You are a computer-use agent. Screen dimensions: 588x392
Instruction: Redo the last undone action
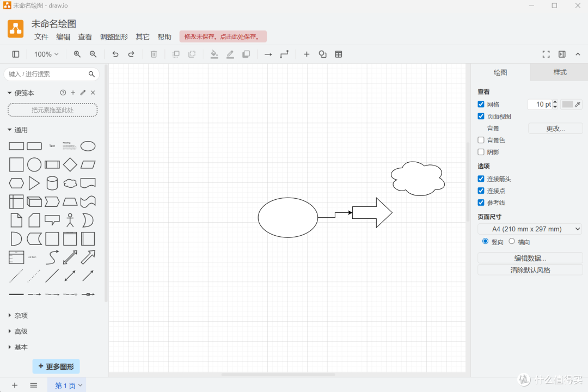(131, 54)
